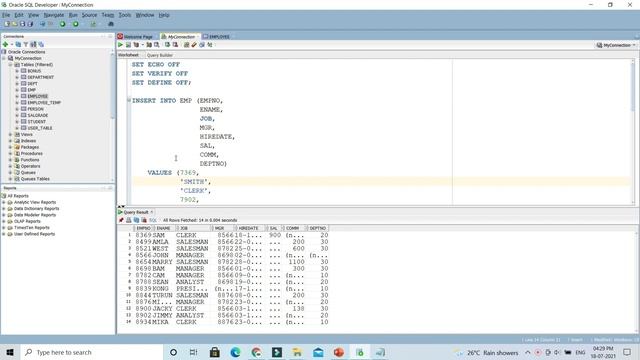The width and height of the screenshot is (640, 360).
Task: Open the Source menu
Action: point(89,15)
